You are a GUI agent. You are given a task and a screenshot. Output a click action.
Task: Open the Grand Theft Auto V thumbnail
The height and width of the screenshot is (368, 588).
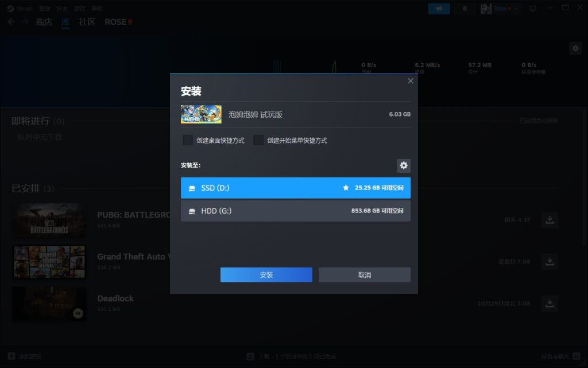[49, 262]
